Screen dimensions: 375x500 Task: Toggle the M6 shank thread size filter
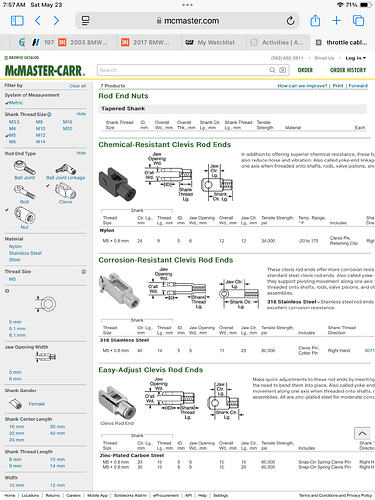12,142
